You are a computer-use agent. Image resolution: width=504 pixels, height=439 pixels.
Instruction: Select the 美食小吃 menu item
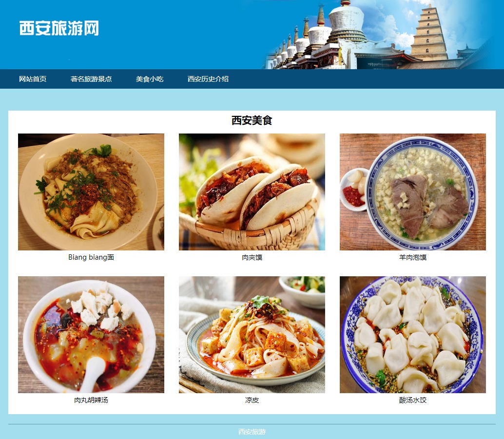(150, 79)
